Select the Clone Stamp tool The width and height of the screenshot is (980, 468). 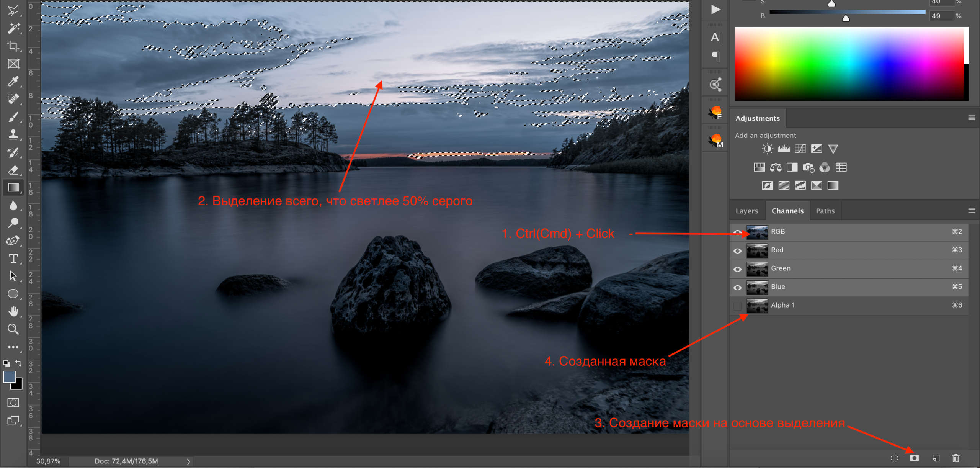[x=13, y=134]
